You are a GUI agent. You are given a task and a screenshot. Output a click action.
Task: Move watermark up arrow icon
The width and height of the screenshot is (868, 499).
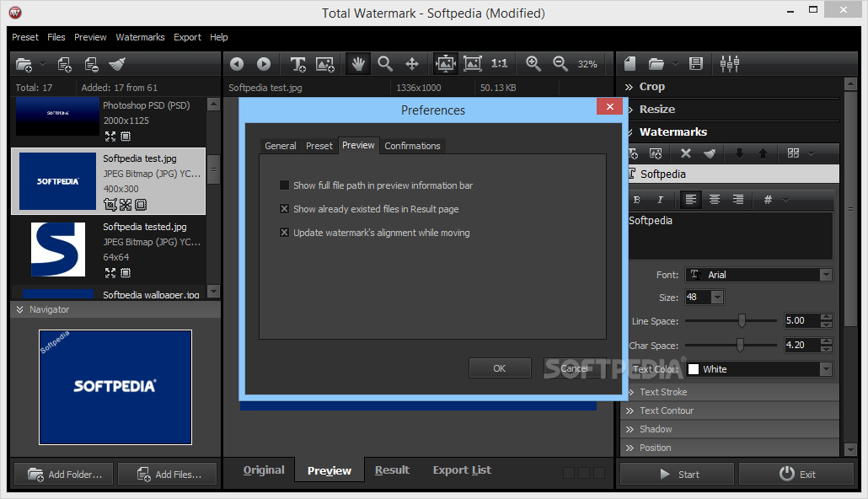(763, 153)
